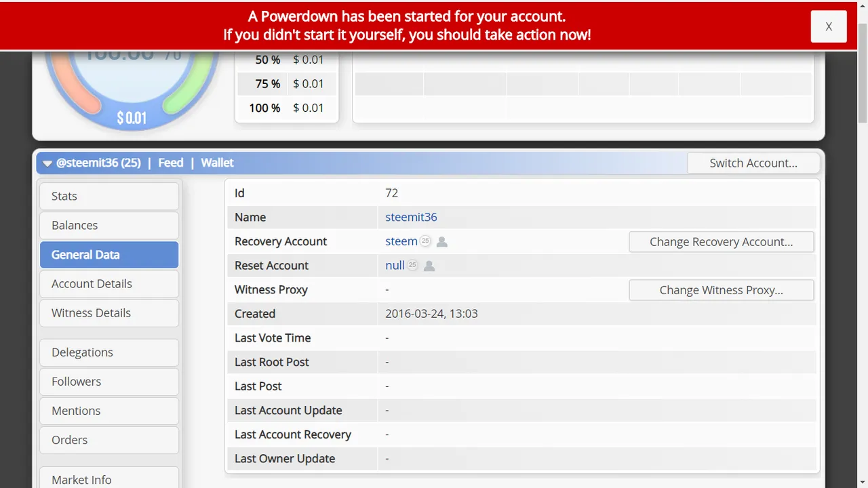The height and width of the screenshot is (488, 868).
Task: Select the Stats tab
Action: click(109, 196)
